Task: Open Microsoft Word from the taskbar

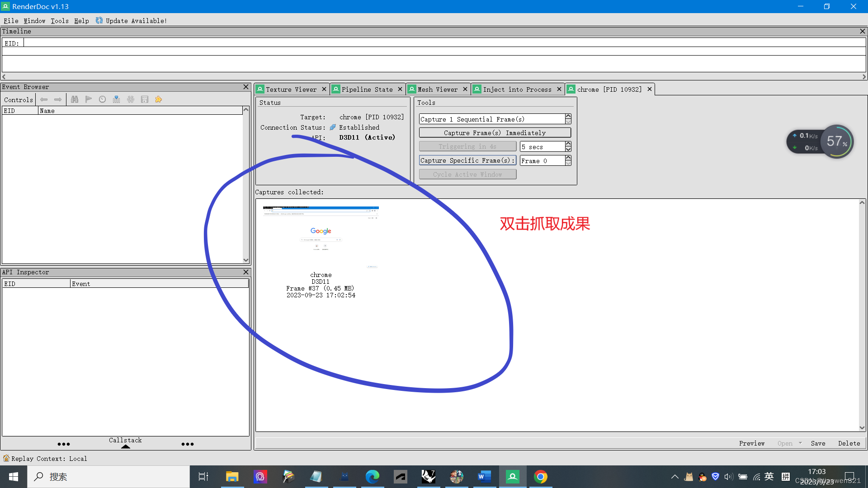Action: 485,476
